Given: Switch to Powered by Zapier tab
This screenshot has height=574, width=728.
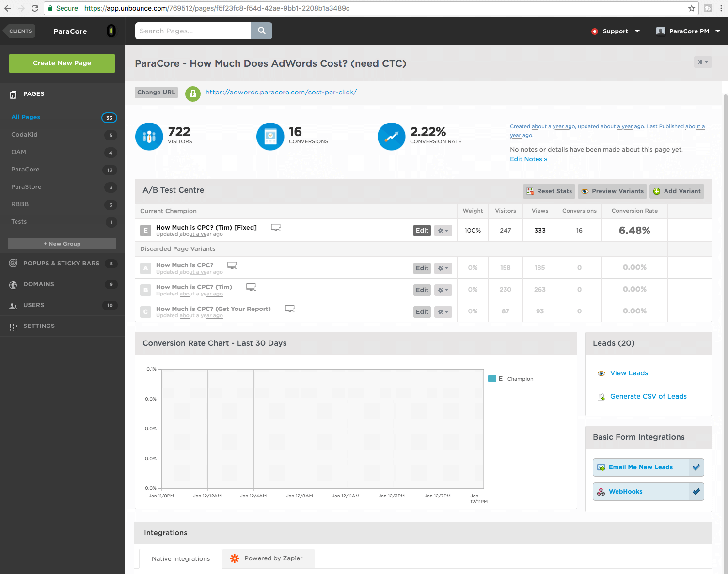Looking at the screenshot, I should (x=268, y=558).
